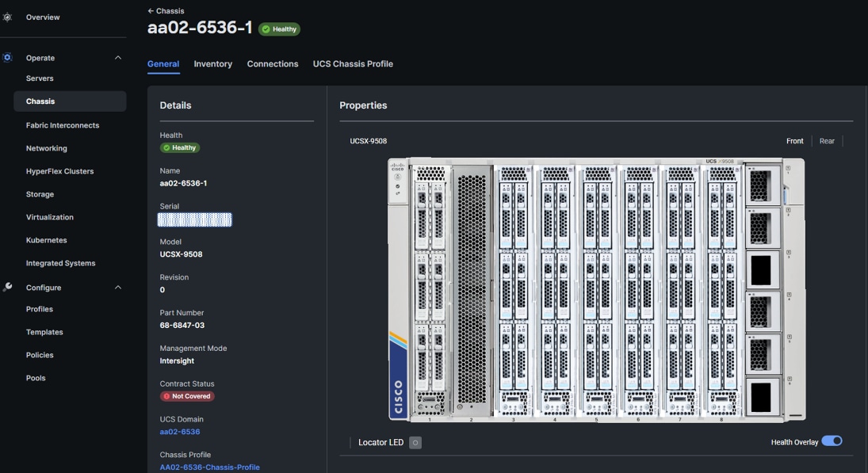This screenshot has height=473, width=868.
Task: Select blade slot 3 in chassis image
Action: pos(513,291)
